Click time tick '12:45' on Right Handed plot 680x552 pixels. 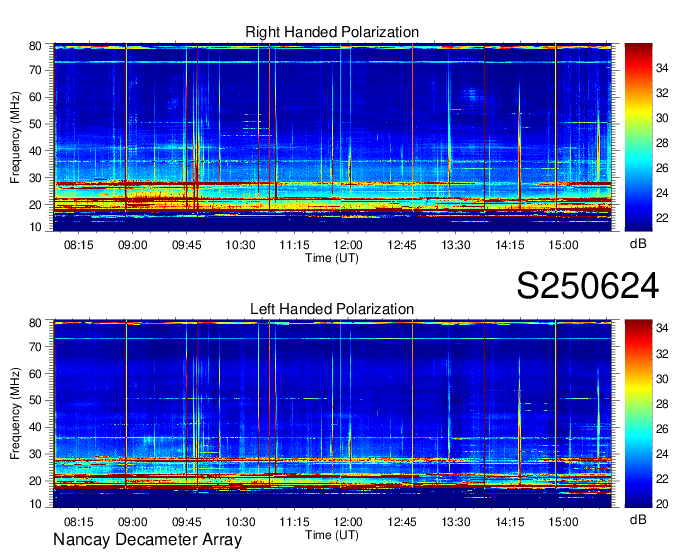[402, 245]
